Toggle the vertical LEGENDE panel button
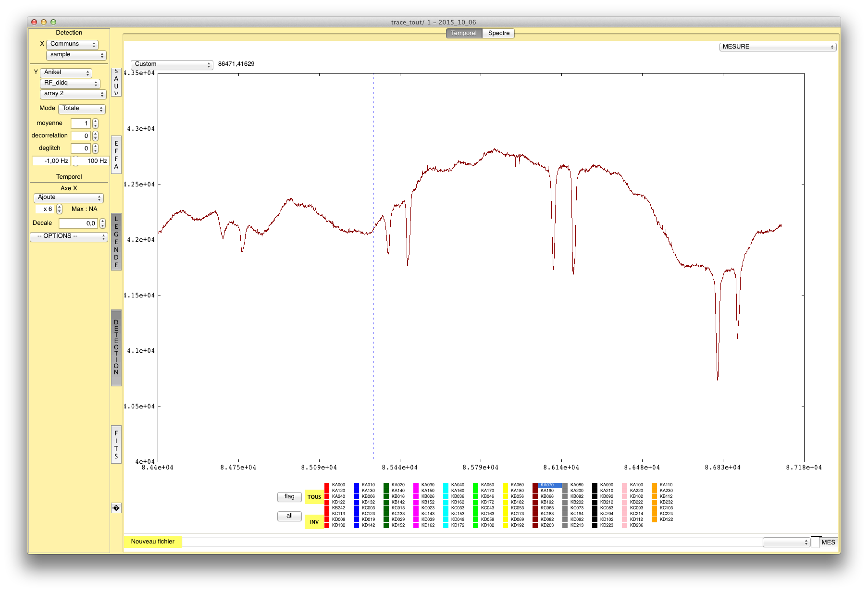Viewport: 868px width, 592px height. tap(116, 242)
